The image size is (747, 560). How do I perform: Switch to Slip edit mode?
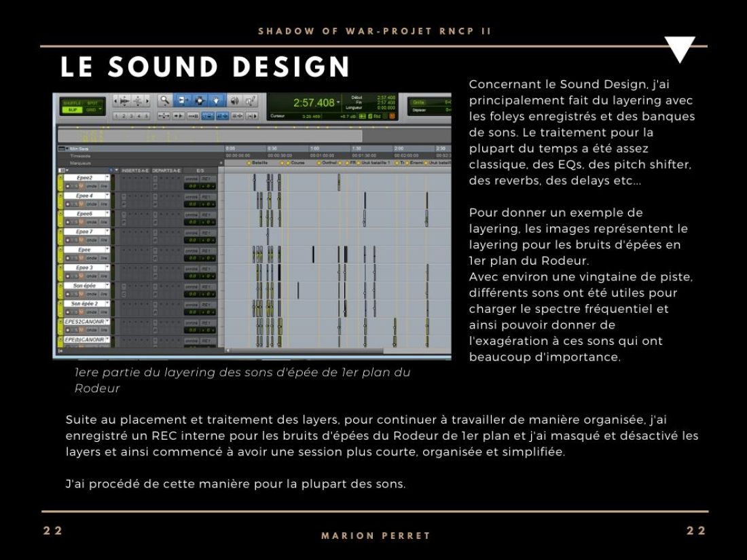tap(73, 110)
